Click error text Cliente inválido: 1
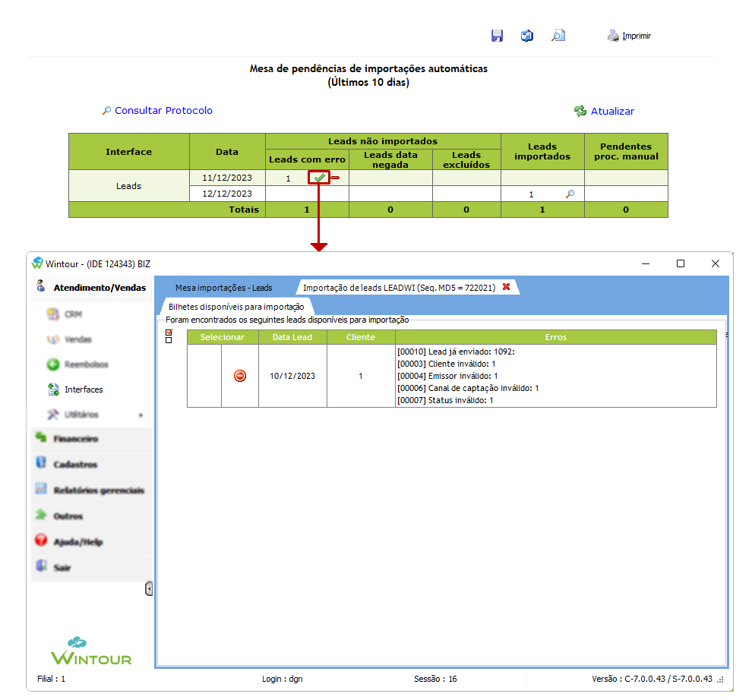The image size is (752, 700). (x=447, y=364)
